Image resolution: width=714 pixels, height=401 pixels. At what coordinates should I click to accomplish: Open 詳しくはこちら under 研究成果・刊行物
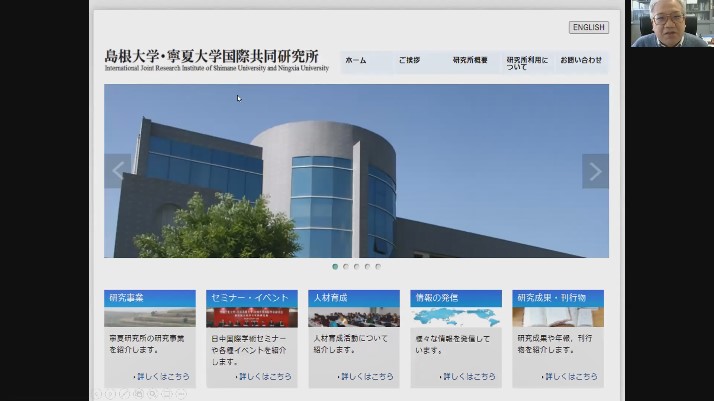click(571, 376)
